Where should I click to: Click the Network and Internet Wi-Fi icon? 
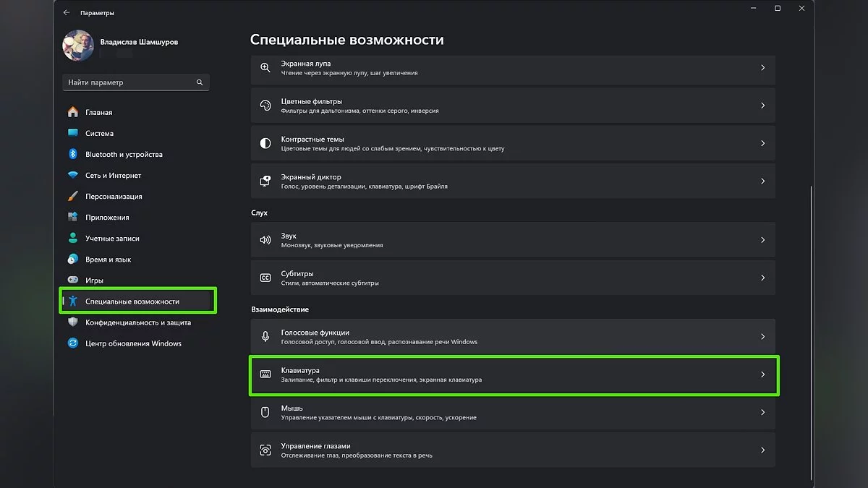pos(73,175)
